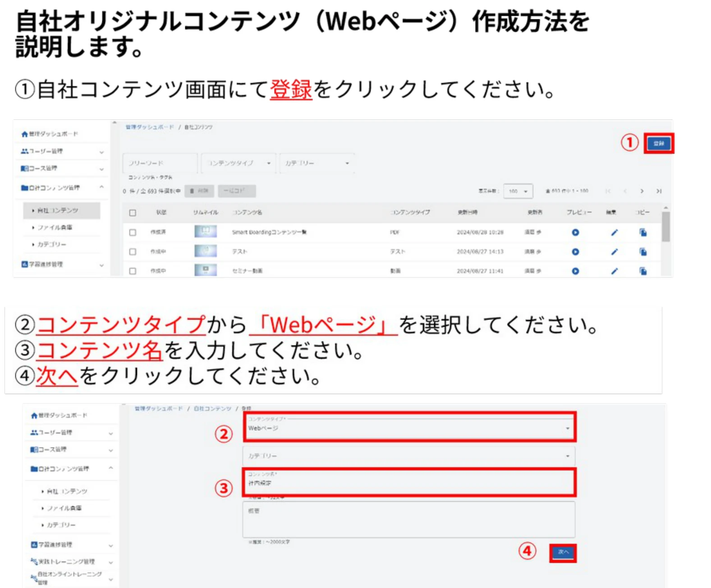Expand コース管理 chevron in list screen sidebar

(x=101, y=169)
